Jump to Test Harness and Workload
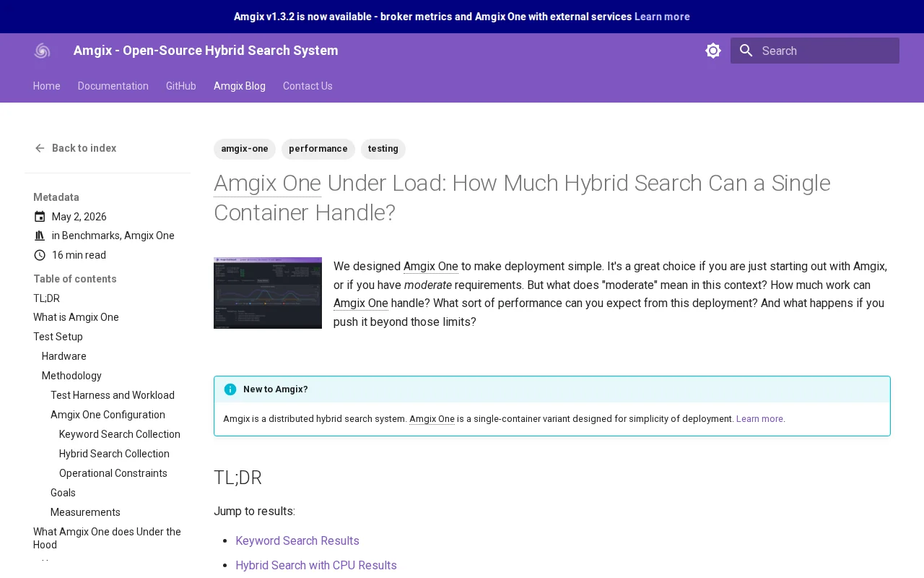Viewport: 924px width, 578px height. [x=113, y=395]
